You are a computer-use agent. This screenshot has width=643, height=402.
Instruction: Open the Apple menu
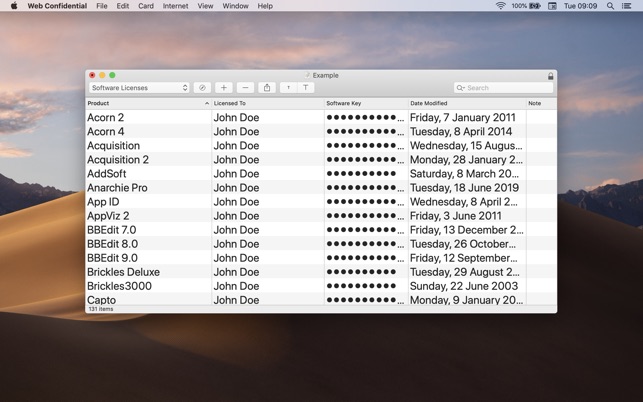coord(14,6)
